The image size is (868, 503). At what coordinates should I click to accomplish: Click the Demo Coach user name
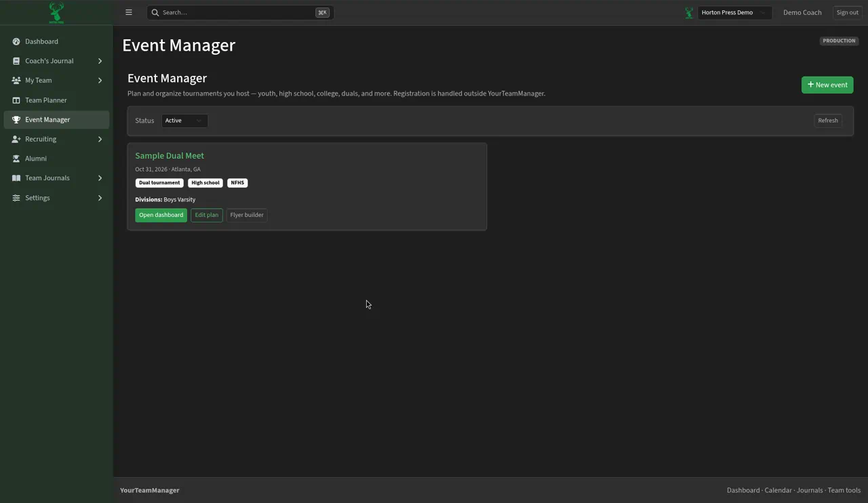point(802,12)
